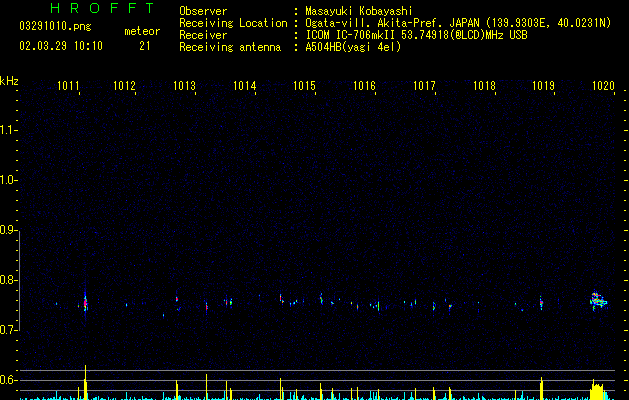Image resolution: width=629 pixels, height=400 pixels.
Task: Click the Receiving Location label
Action: [233, 23]
